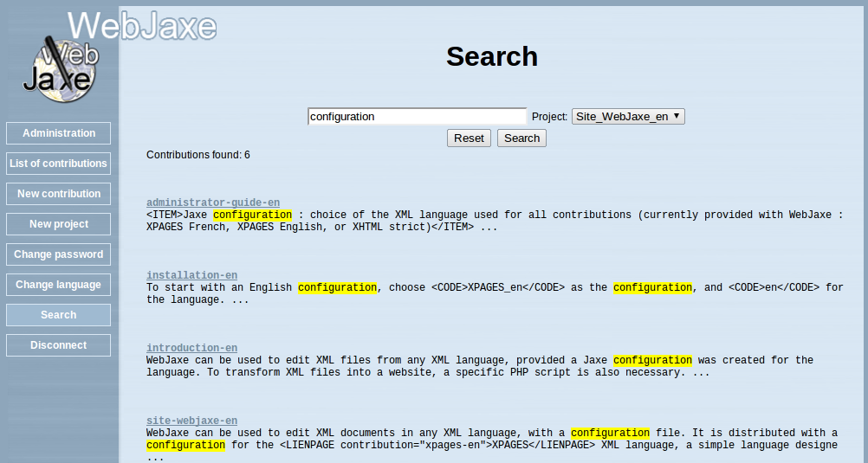Open the installation-en result link

tap(191, 275)
